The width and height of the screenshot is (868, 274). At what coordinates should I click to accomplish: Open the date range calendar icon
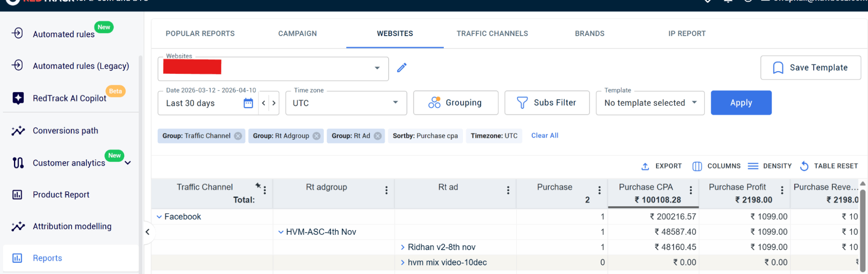click(248, 103)
